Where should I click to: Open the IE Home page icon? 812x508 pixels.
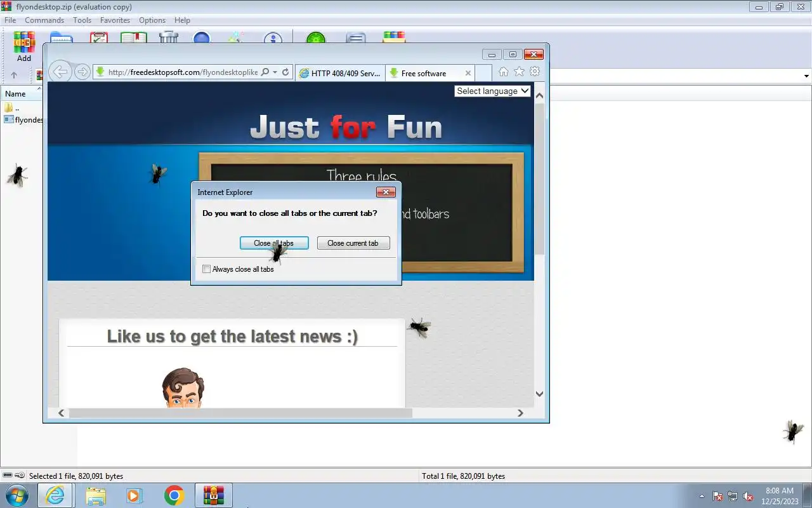(x=504, y=72)
